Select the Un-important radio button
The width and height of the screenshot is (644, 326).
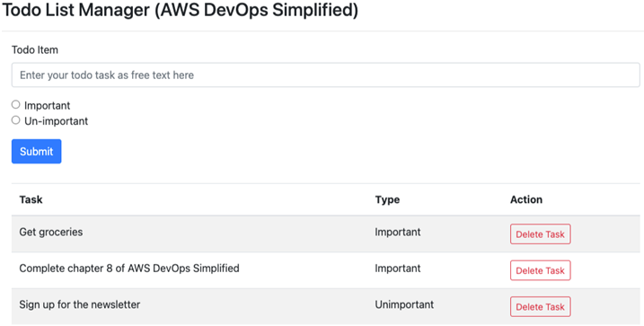coord(15,120)
